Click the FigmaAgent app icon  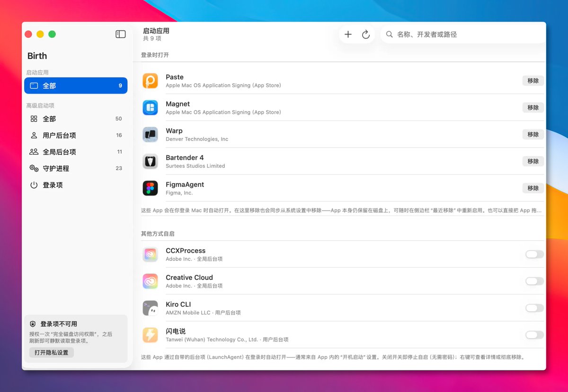(151, 188)
